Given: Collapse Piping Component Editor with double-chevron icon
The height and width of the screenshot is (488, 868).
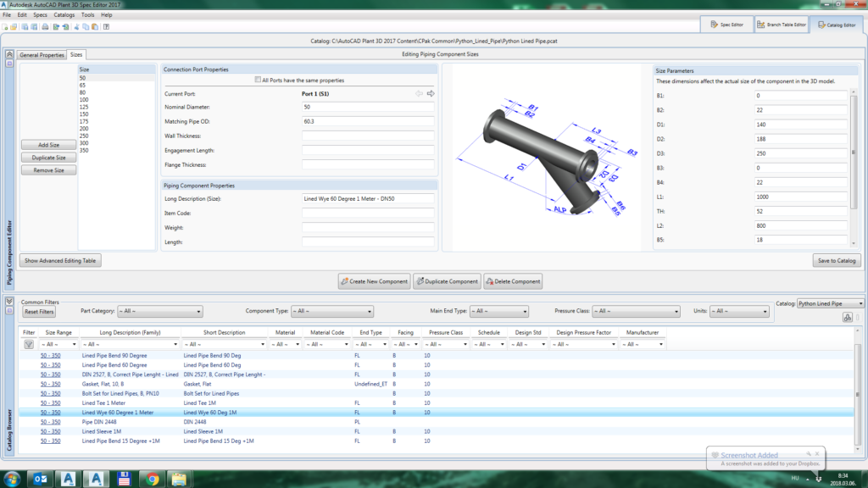Looking at the screenshot, I should (x=9, y=54).
